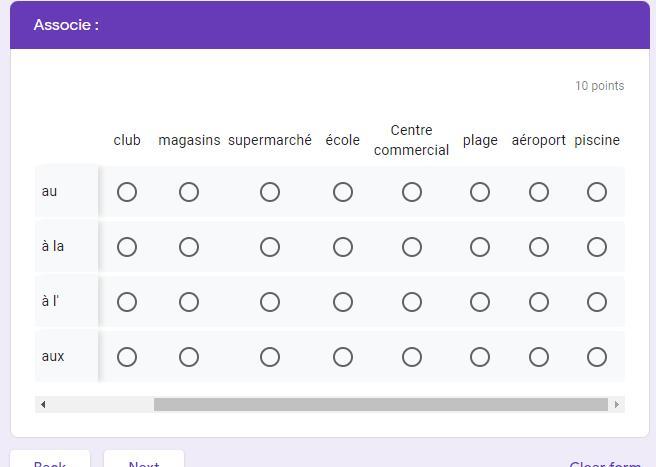Choose 'au' for magasins
This screenshot has width=656, height=467.
[189, 192]
